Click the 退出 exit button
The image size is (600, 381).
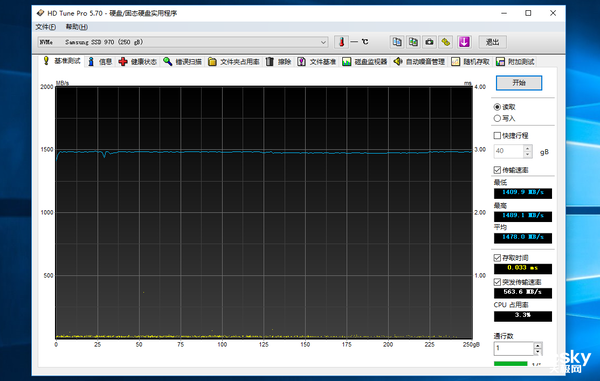click(492, 42)
